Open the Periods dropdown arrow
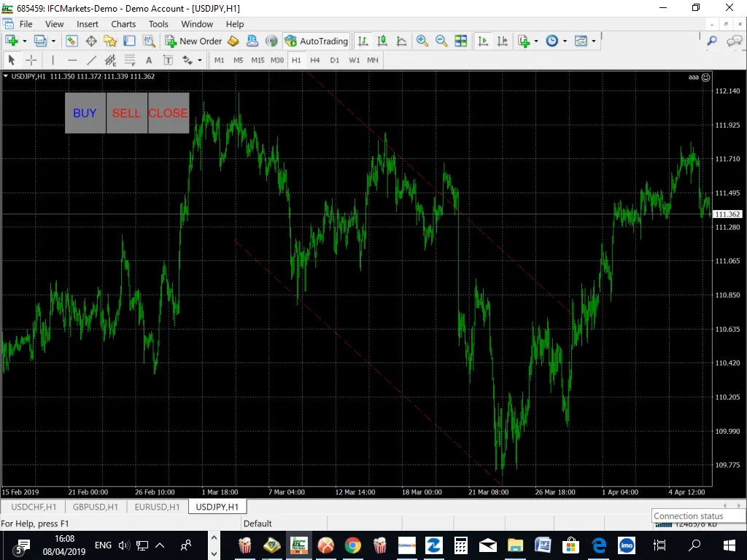The image size is (747, 560). tap(564, 41)
